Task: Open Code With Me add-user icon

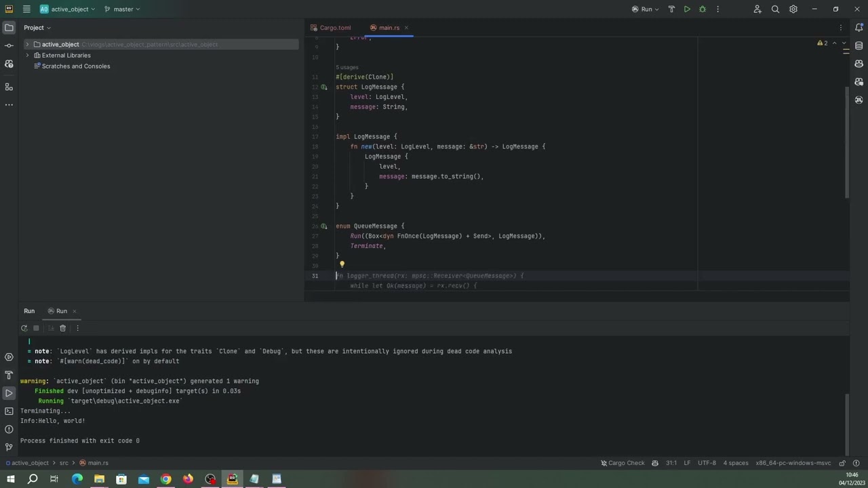Action: tap(757, 9)
